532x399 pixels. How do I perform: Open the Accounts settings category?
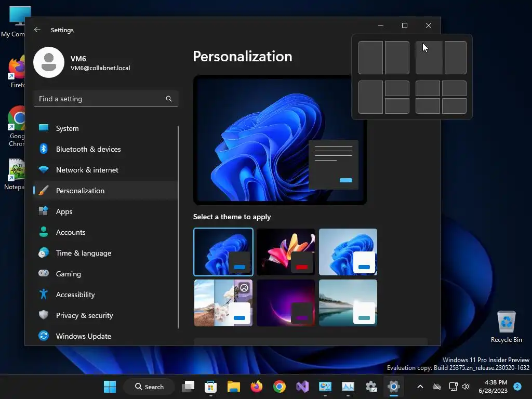105,232
